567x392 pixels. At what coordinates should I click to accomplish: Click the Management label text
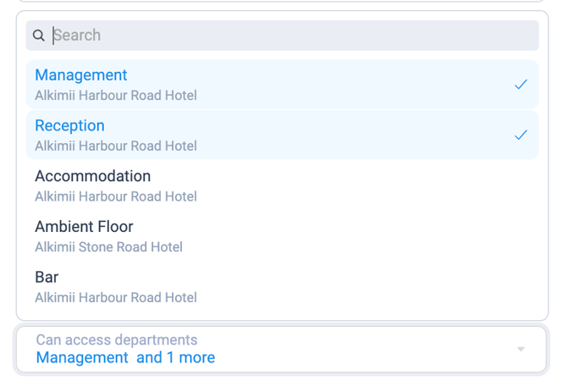[x=81, y=75]
